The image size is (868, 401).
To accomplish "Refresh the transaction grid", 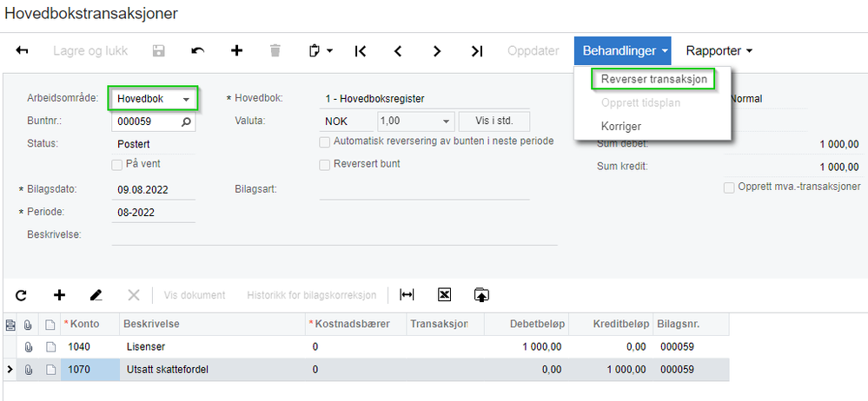I will pyautogui.click(x=21, y=295).
